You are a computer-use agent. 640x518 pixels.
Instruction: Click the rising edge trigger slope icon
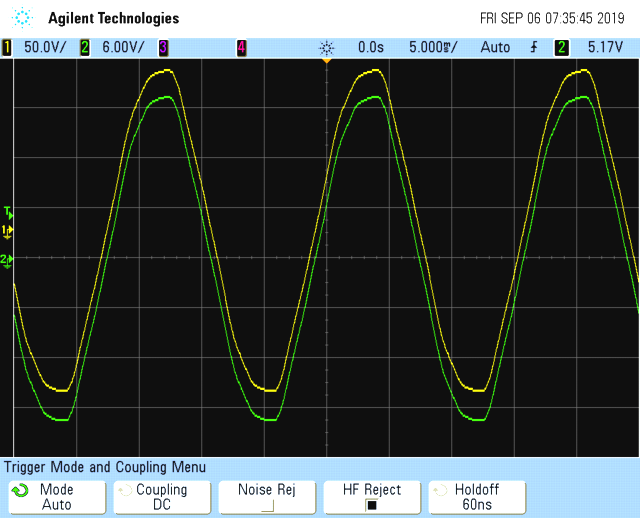tap(534, 47)
